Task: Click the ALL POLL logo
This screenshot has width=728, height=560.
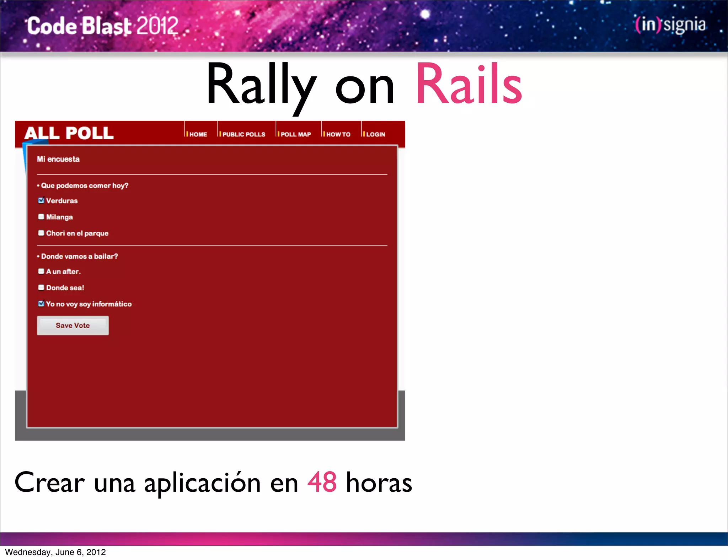Action: [x=69, y=133]
